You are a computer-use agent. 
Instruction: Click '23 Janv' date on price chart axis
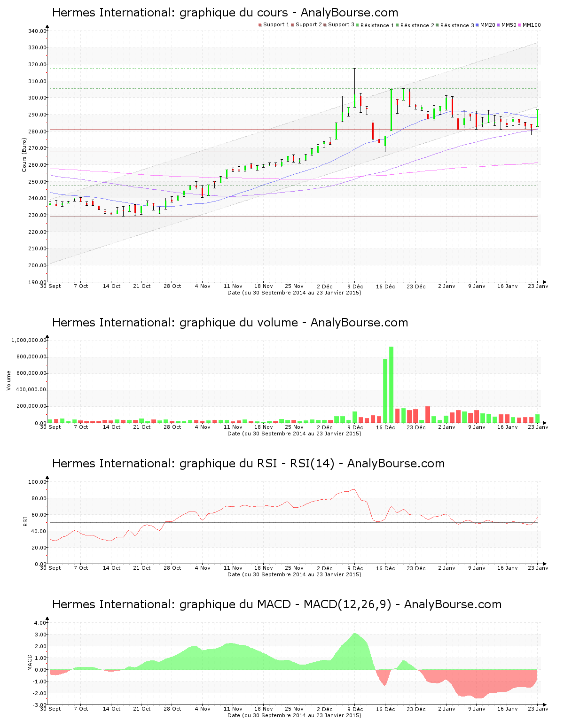point(539,286)
